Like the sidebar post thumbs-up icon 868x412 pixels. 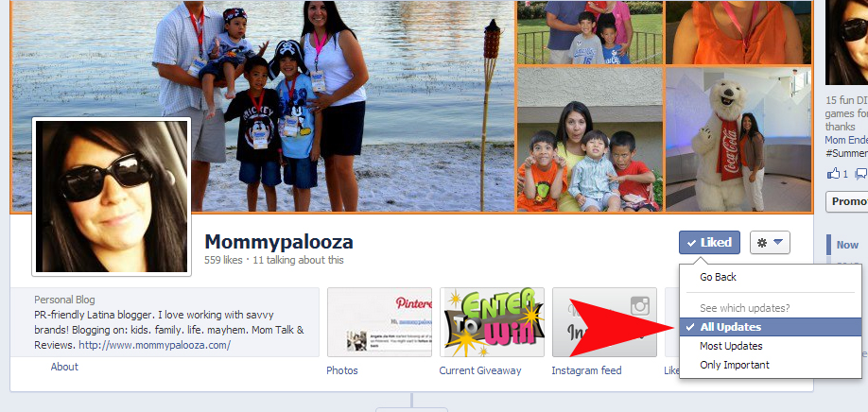click(x=834, y=174)
